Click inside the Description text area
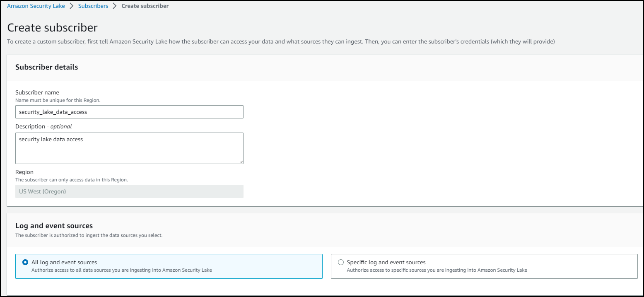 click(129, 148)
